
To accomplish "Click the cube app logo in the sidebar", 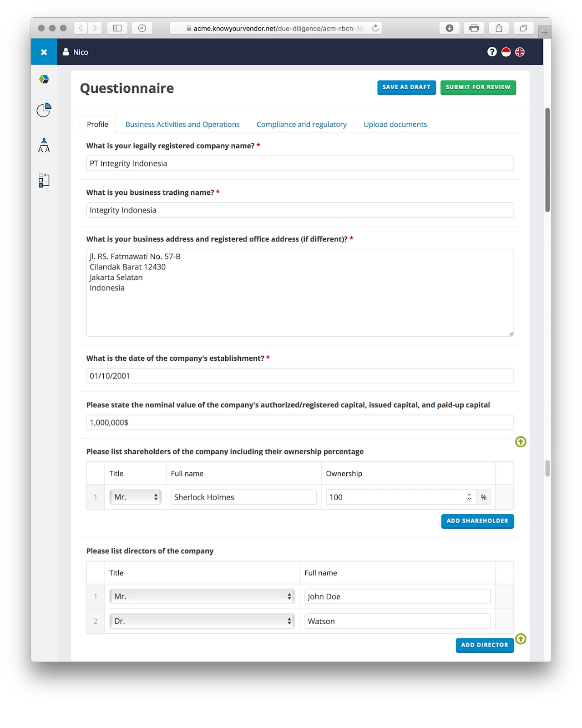I will coord(44,80).
